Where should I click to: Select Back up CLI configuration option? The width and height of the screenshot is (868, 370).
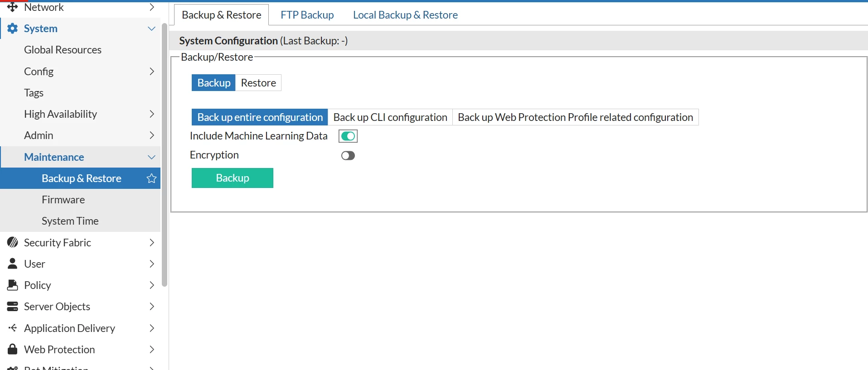[x=390, y=117]
